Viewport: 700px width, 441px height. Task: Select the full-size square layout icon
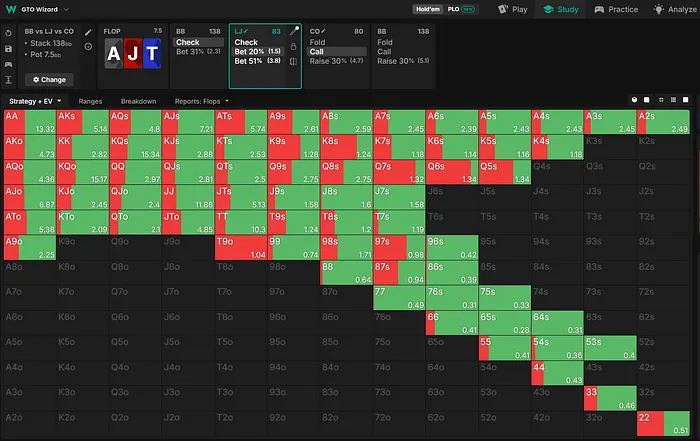pyautogui.click(x=686, y=100)
